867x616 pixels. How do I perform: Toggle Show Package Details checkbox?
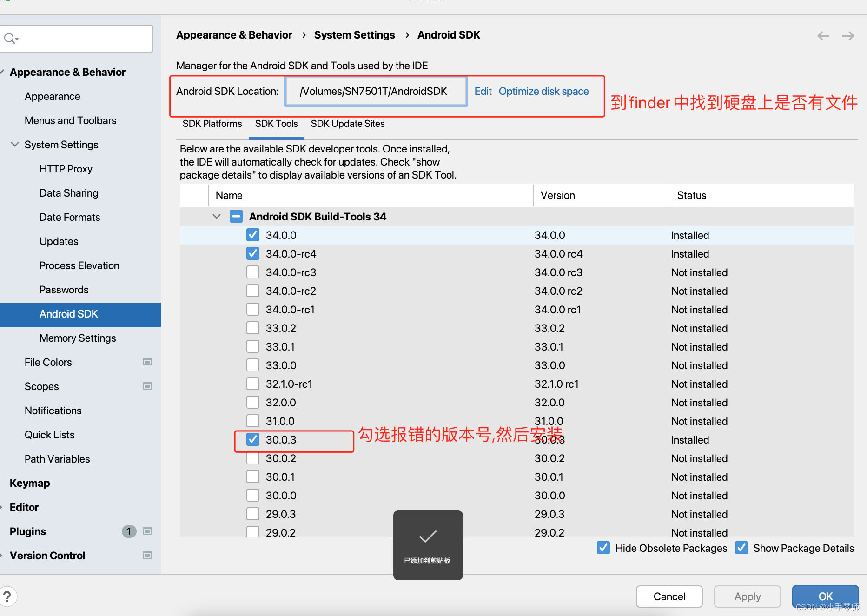(x=741, y=548)
